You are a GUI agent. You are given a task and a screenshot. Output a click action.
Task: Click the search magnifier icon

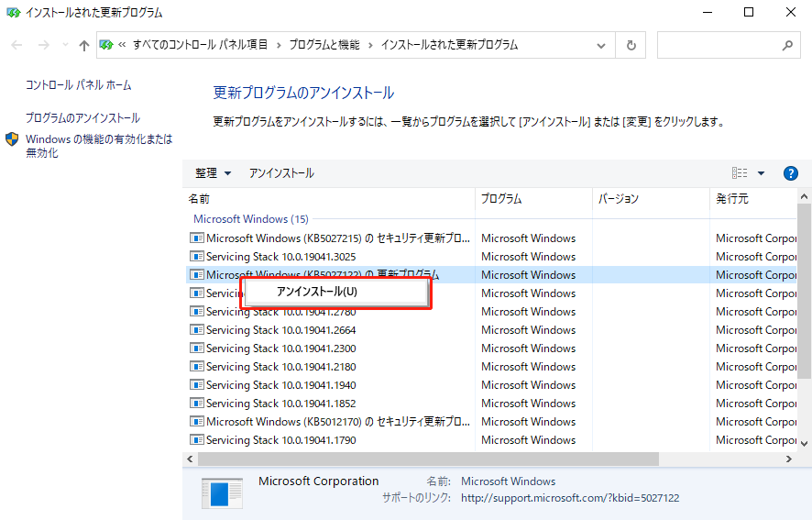pyautogui.click(x=787, y=46)
